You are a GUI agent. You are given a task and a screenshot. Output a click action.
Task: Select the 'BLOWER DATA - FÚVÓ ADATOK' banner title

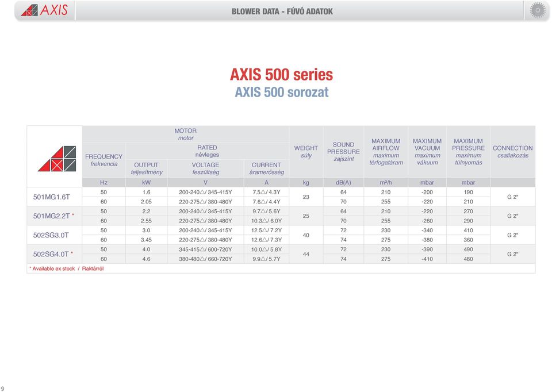(x=282, y=11)
